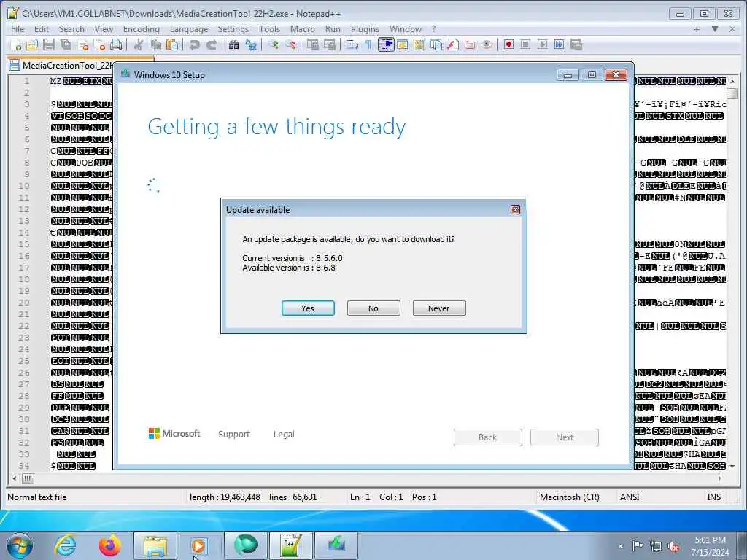This screenshot has width=747, height=560.
Task: Toggle Synchronize Vertical Scrolling icon
Action: click(x=312, y=44)
